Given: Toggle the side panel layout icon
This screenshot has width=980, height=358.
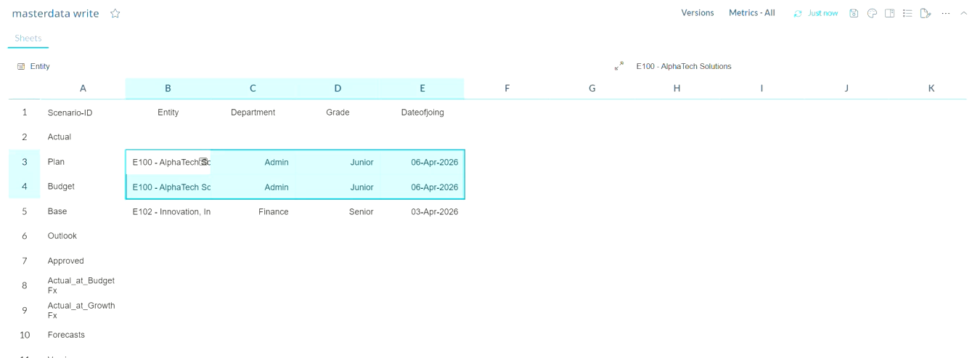Looking at the screenshot, I should click(889, 13).
